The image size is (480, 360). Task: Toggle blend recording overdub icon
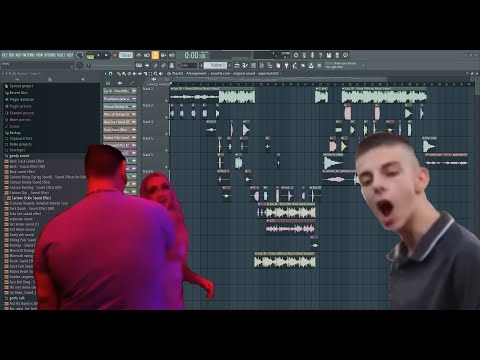(x=163, y=55)
